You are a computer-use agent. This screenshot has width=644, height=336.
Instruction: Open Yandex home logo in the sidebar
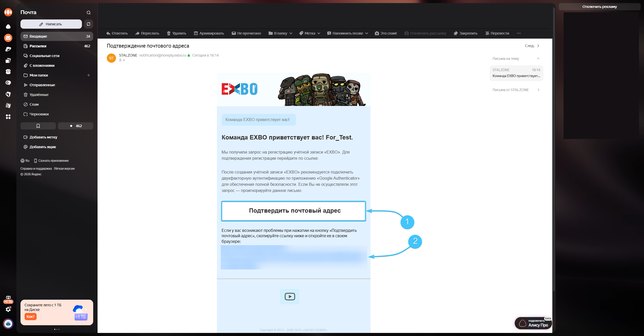coord(8,12)
